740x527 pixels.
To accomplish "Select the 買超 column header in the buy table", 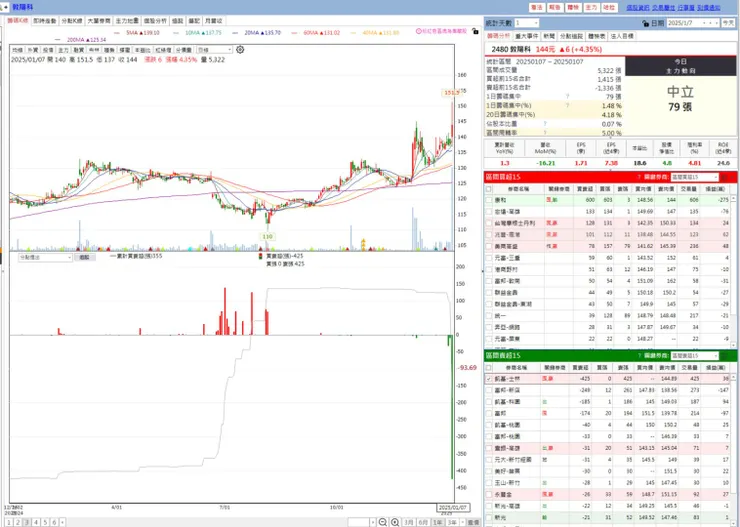I will pyautogui.click(x=585, y=189).
